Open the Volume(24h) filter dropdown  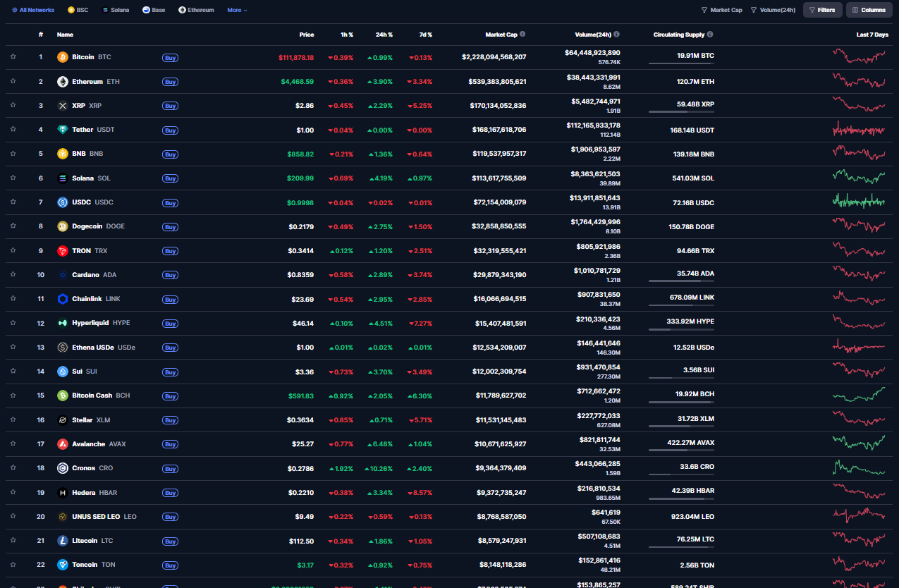pos(773,10)
